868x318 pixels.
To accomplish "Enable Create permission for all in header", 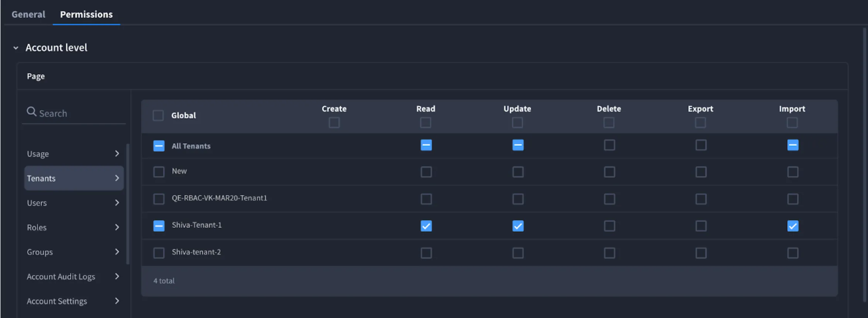I will click(x=334, y=122).
